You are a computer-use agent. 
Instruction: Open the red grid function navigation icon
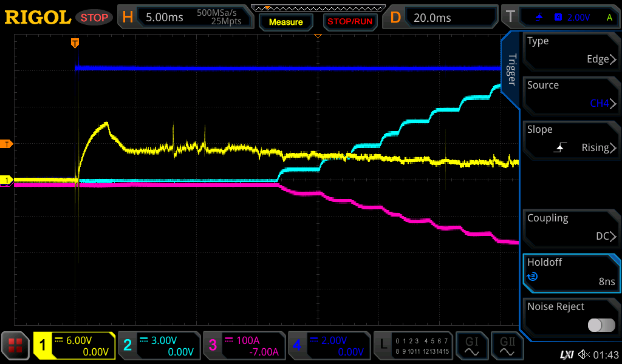click(16, 346)
